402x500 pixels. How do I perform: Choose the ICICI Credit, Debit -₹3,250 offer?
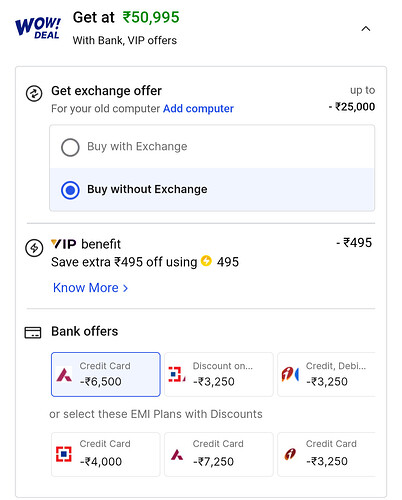tap(326, 374)
